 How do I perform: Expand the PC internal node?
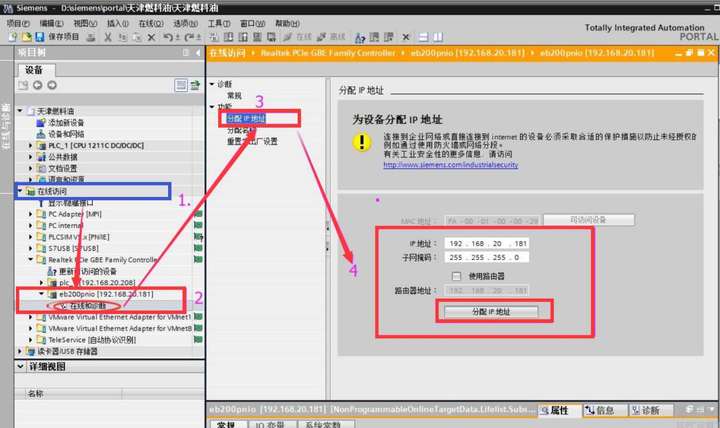pyautogui.click(x=31, y=225)
